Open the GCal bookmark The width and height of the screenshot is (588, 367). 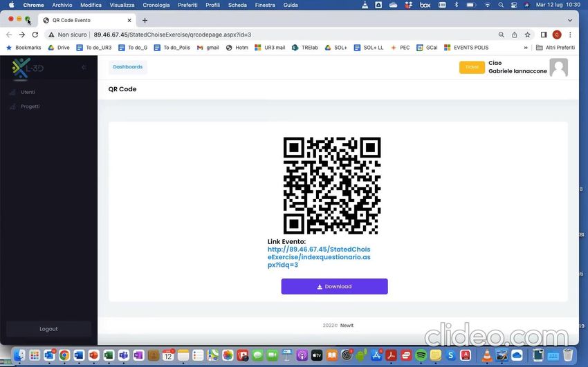pyautogui.click(x=427, y=48)
